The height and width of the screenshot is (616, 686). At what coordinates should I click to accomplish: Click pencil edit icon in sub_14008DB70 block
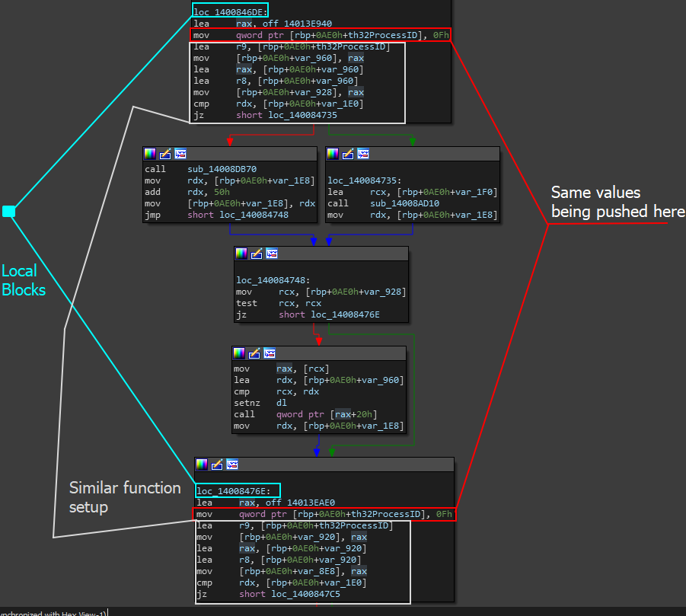(x=165, y=154)
